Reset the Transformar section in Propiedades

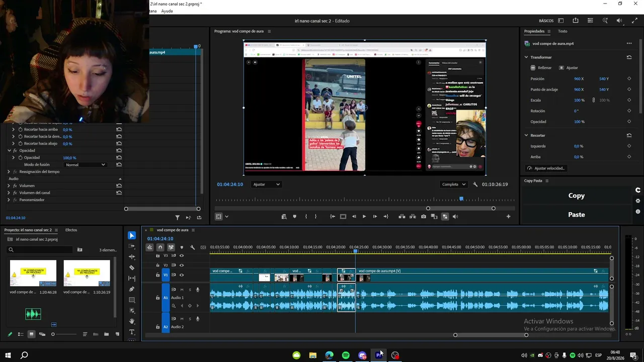(629, 57)
